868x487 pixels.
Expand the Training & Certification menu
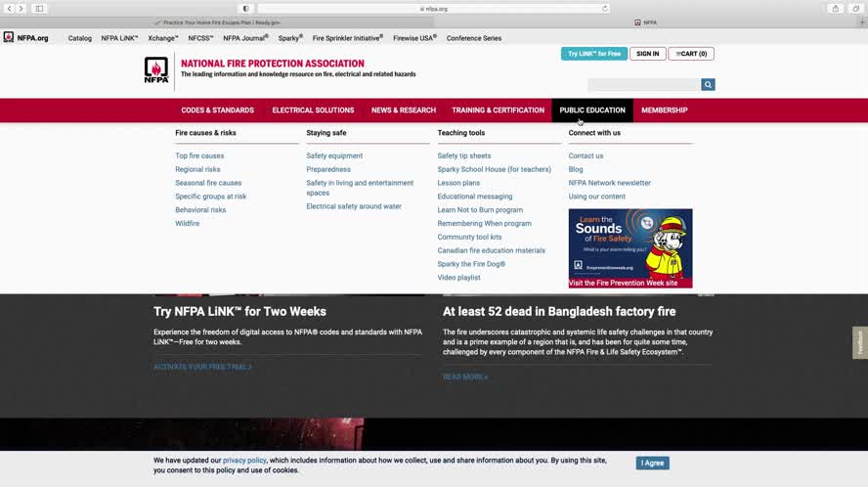click(498, 111)
